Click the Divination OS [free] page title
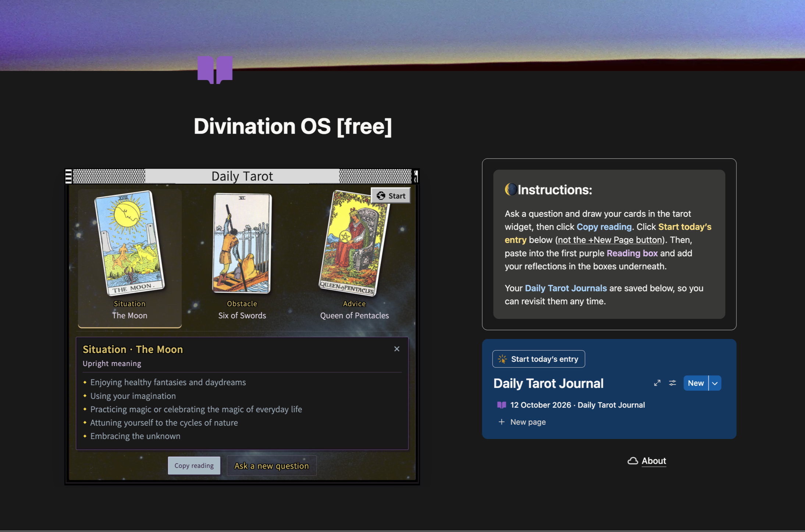Screen dimensions: 805x532 pos(293,126)
